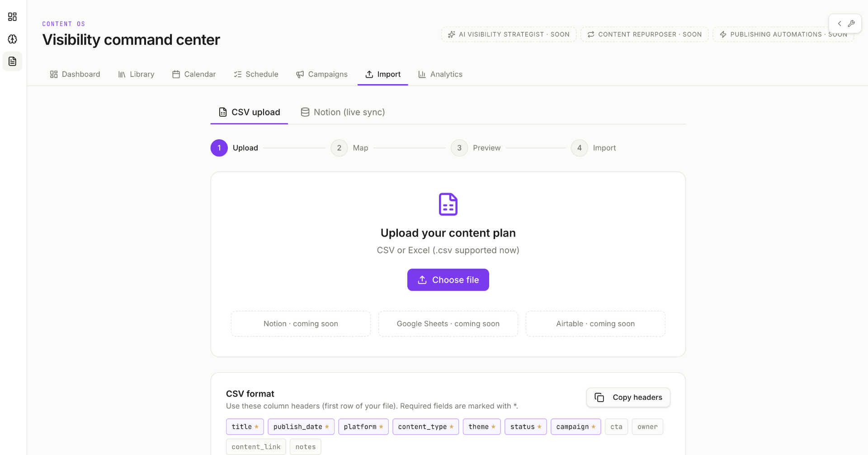Click the Content Repurposer soon badge
The height and width of the screenshot is (455, 868).
pyautogui.click(x=645, y=34)
